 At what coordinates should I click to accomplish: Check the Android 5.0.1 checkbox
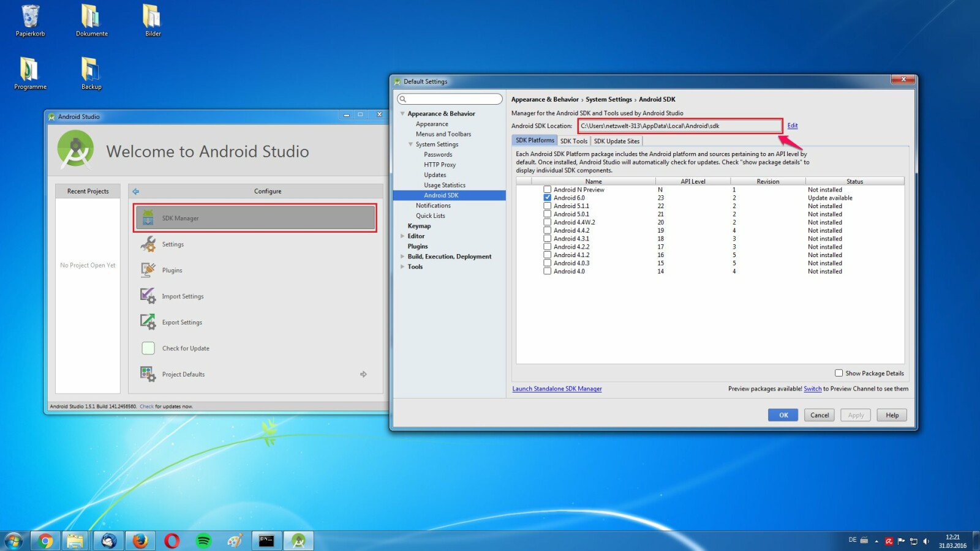548,214
